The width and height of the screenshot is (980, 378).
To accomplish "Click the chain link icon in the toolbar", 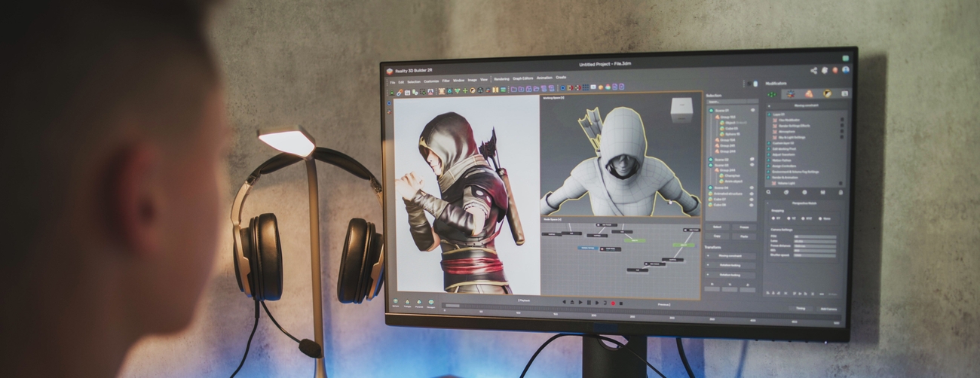I will click(x=400, y=91).
